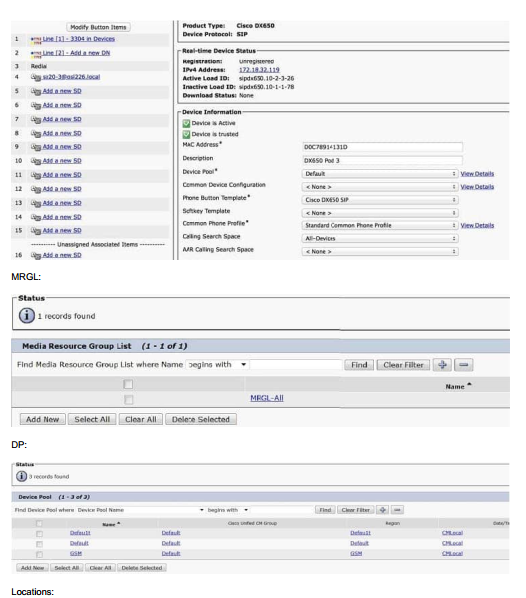Screen dimensions: 526x598
Task: Check the box for the MRGL-All row
Action: click(129, 399)
